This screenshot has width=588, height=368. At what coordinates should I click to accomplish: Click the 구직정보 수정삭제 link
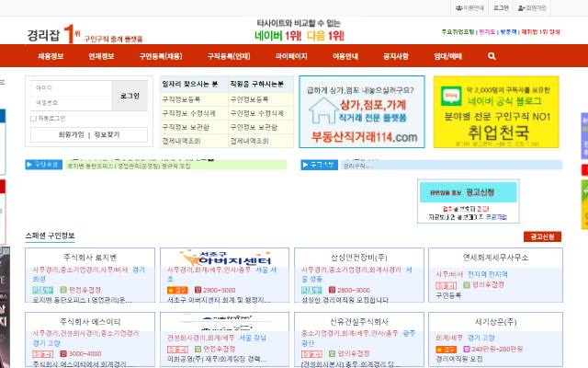coord(188,113)
